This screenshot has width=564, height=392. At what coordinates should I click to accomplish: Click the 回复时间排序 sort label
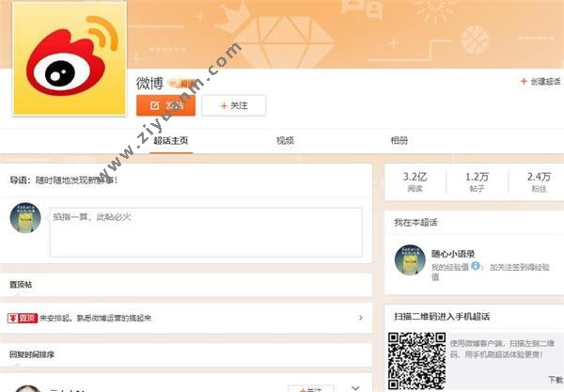tap(32, 354)
